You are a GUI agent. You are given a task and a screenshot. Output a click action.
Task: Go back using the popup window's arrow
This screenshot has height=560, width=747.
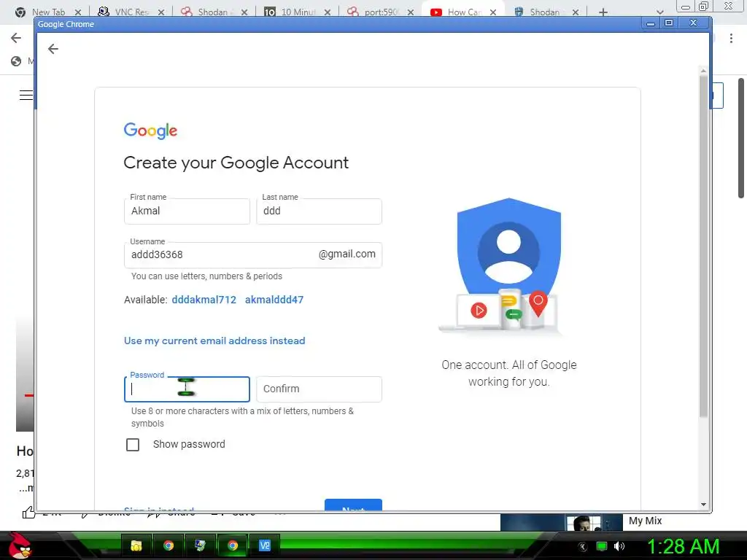[53, 49]
